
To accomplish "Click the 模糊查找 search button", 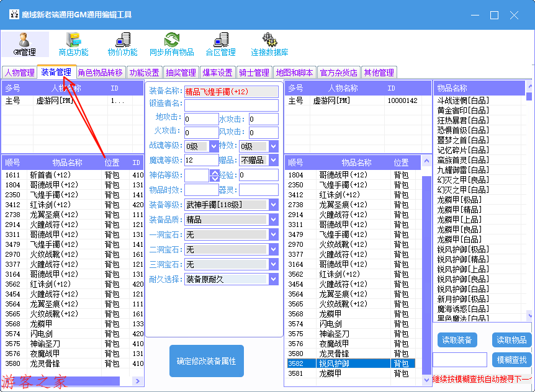I will [511, 360].
